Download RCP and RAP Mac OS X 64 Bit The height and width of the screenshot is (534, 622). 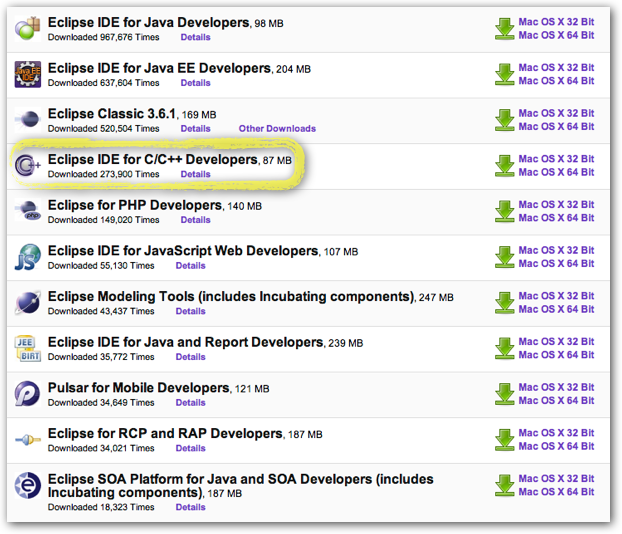click(556, 446)
